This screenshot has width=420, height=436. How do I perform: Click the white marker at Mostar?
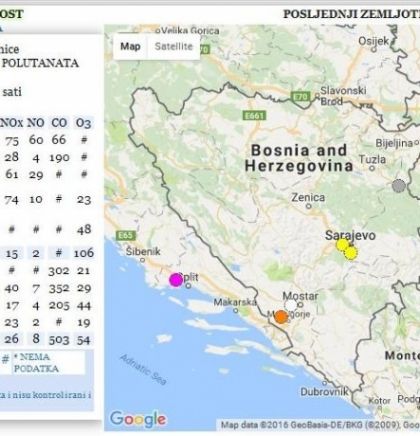[x=291, y=305]
